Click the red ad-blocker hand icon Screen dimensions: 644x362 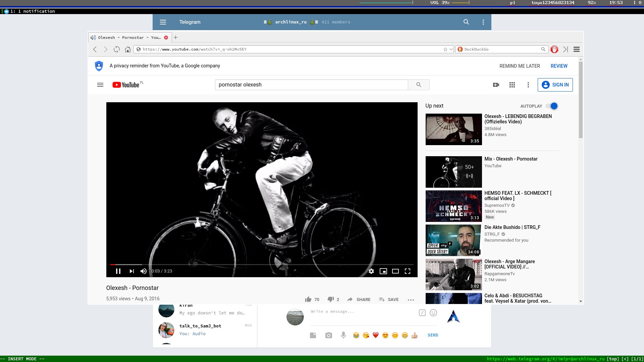[x=554, y=49]
